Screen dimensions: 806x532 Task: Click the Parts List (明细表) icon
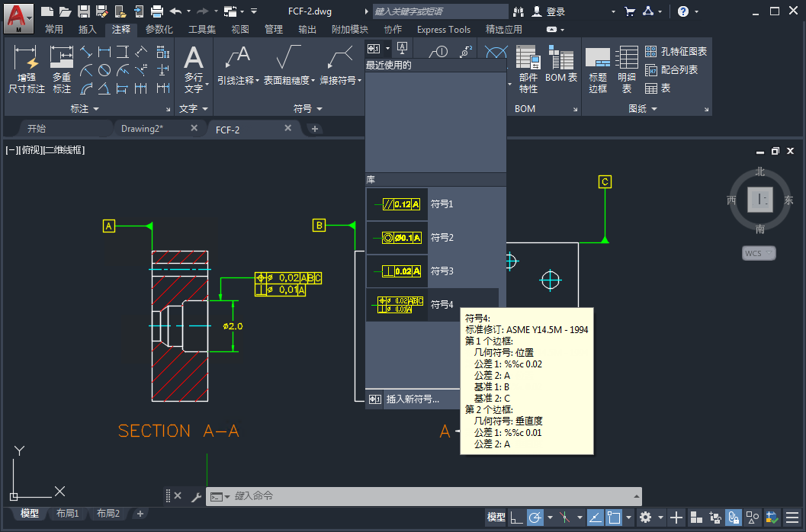(x=627, y=69)
